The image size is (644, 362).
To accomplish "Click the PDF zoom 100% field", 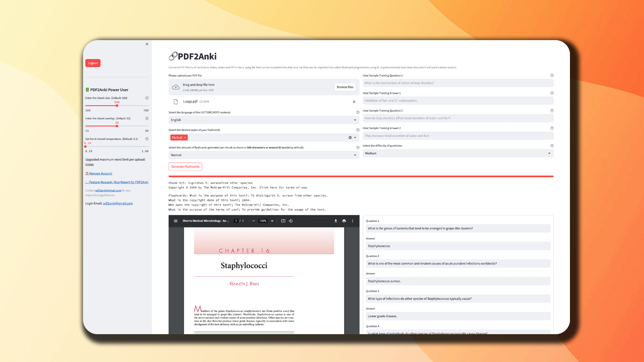I will point(263,221).
